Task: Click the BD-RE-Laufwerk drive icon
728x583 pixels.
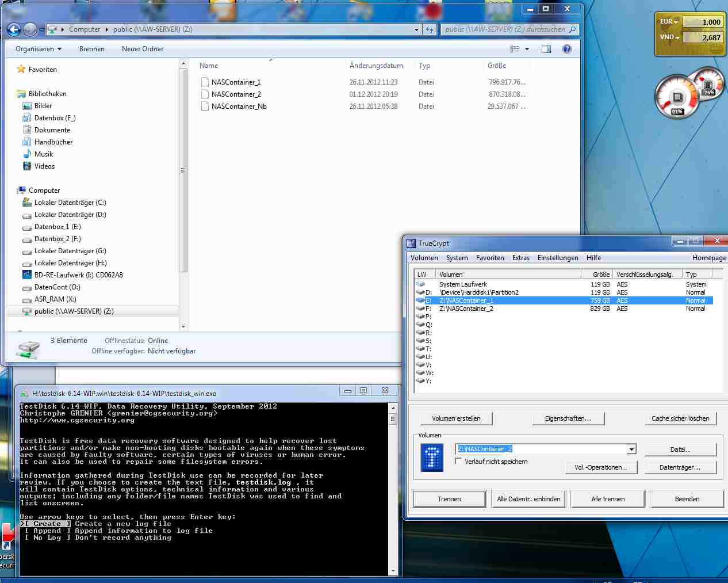Action: [x=26, y=275]
